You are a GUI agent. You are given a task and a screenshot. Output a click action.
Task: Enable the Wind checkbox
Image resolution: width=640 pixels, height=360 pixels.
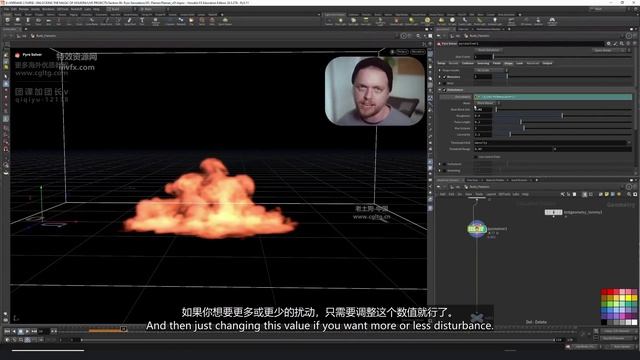(x=444, y=83)
